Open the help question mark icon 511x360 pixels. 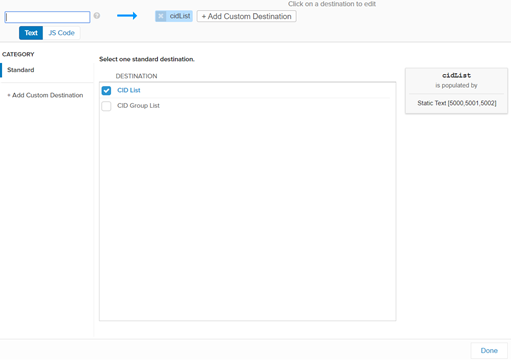pos(97,16)
